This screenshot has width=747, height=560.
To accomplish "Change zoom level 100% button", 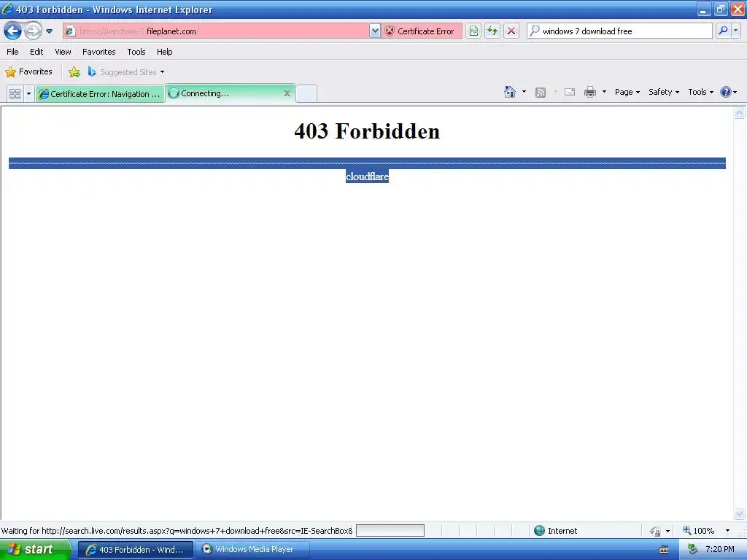I will (x=698, y=531).
